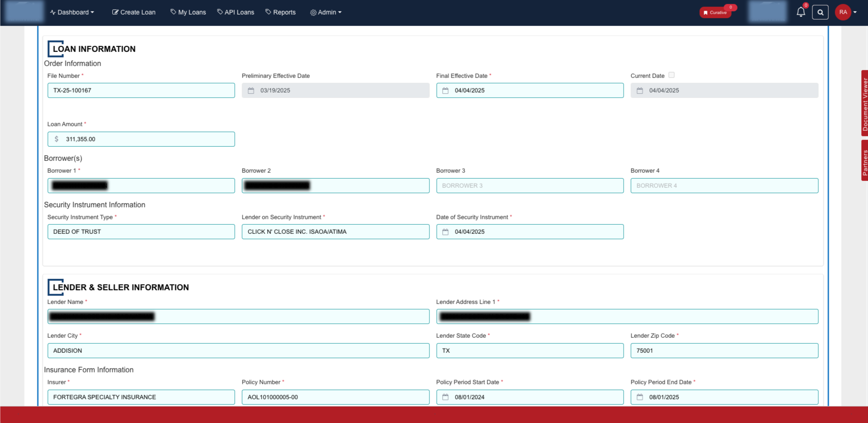Expand the Dashboard dropdown menu
This screenshot has width=868, height=423.
pyautogui.click(x=72, y=12)
